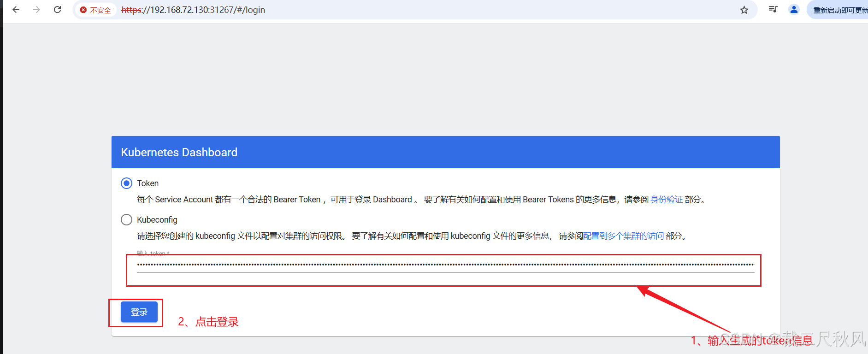868x354 pixels.
Task: Click the browser forward arrow
Action: tap(37, 10)
